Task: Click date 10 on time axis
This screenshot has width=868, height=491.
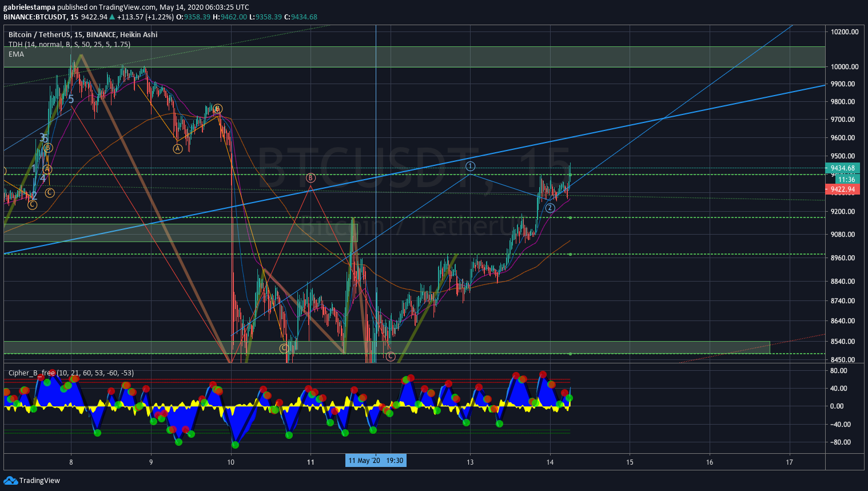Action: (x=230, y=462)
